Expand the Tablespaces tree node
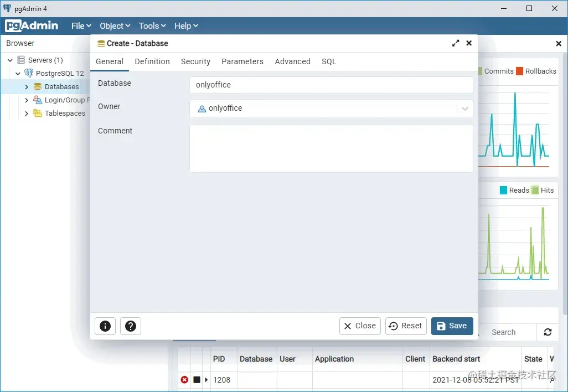Viewport: 568px width, 392px height. click(27, 114)
